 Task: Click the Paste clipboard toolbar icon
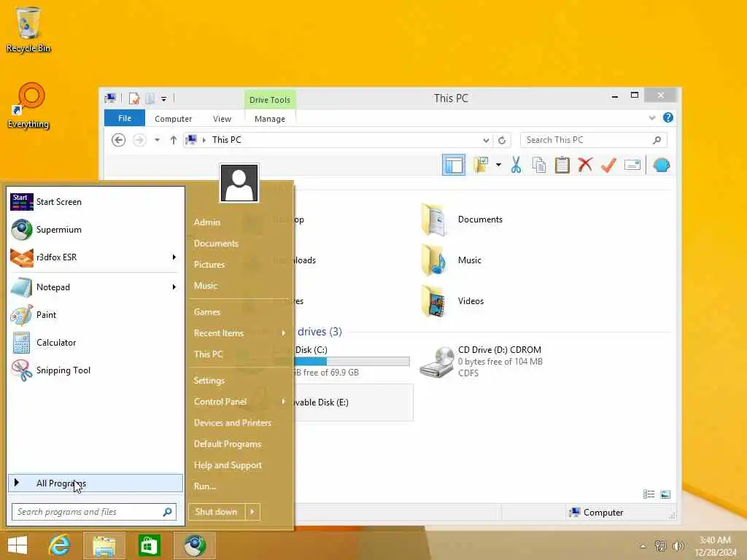click(x=562, y=166)
